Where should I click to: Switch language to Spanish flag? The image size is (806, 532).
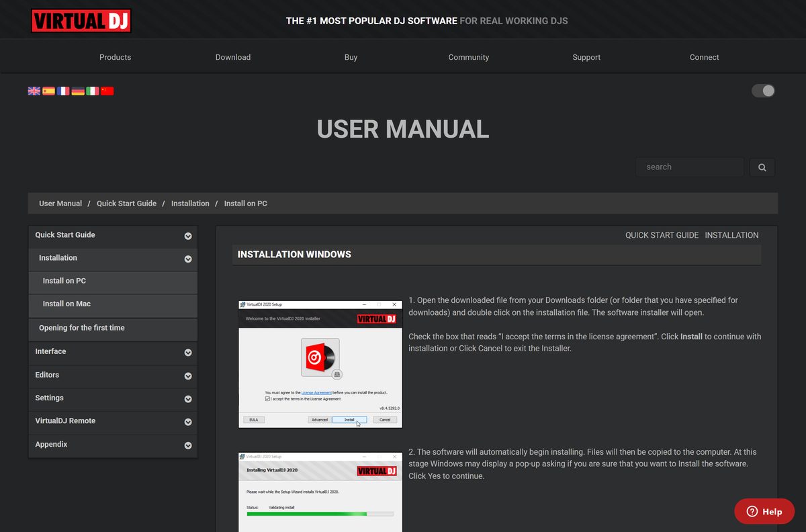pos(48,91)
